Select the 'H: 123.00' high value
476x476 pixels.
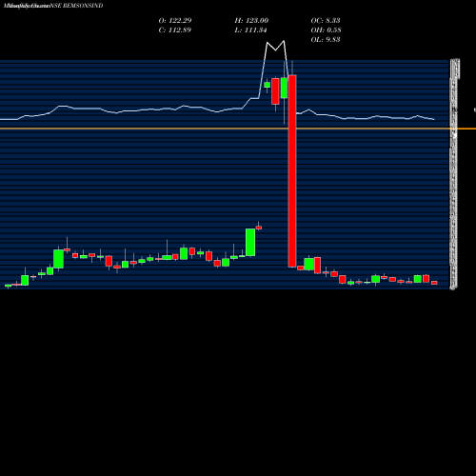251,20
